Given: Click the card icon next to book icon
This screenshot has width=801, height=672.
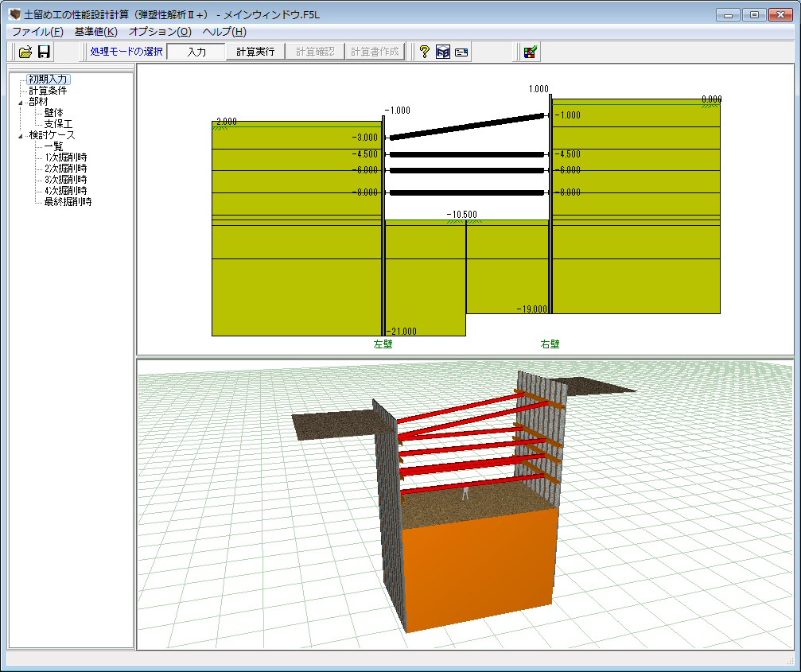Looking at the screenshot, I should (x=461, y=52).
